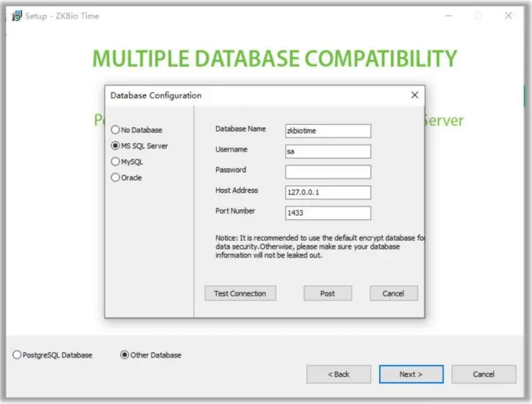Click the empty Password field

[328, 172]
